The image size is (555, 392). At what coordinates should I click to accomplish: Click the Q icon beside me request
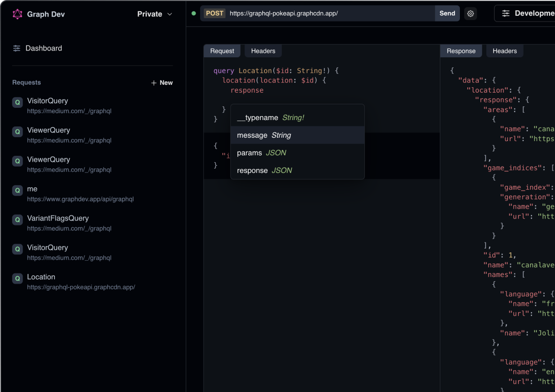pyautogui.click(x=18, y=191)
